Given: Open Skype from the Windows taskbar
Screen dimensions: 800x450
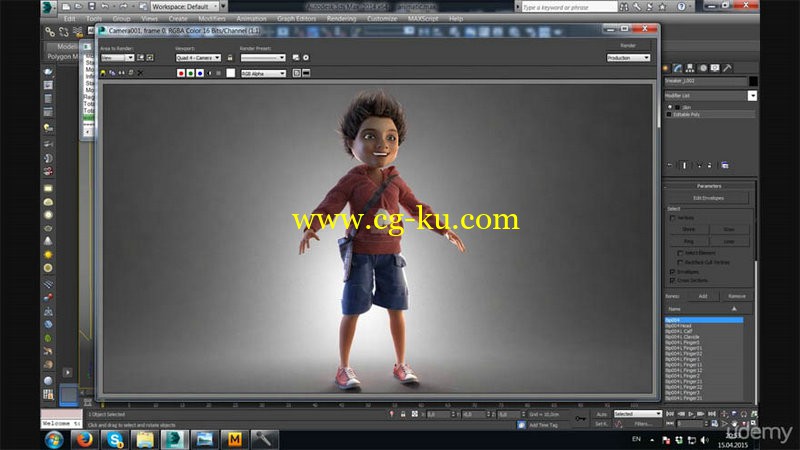Looking at the screenshot, I should pyautogui.click(x=114, y=439).
